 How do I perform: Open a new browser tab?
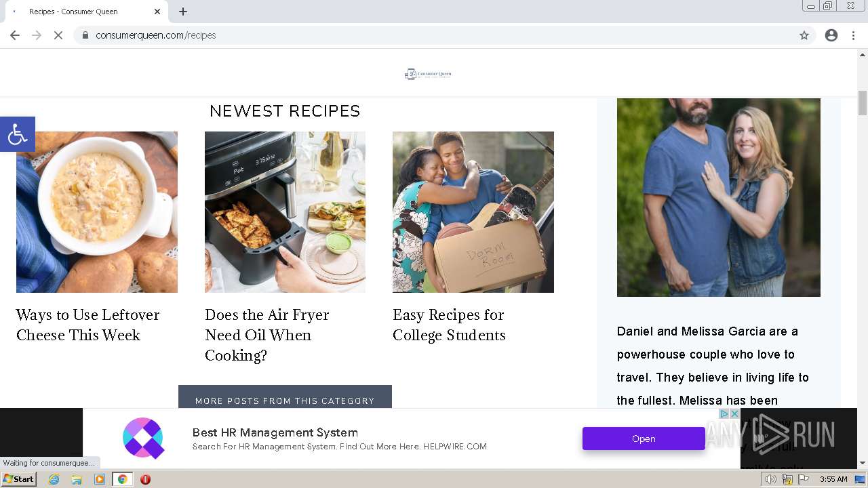183,12
